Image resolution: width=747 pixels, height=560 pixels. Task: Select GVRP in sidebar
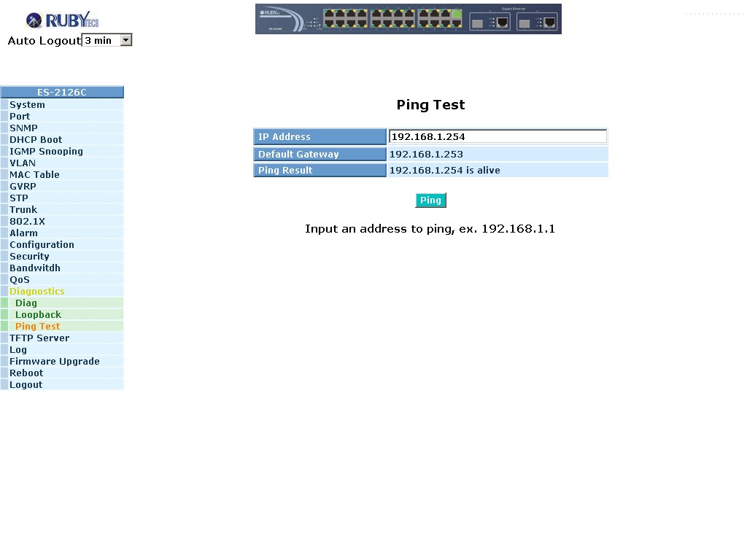(x=23, y=187)
